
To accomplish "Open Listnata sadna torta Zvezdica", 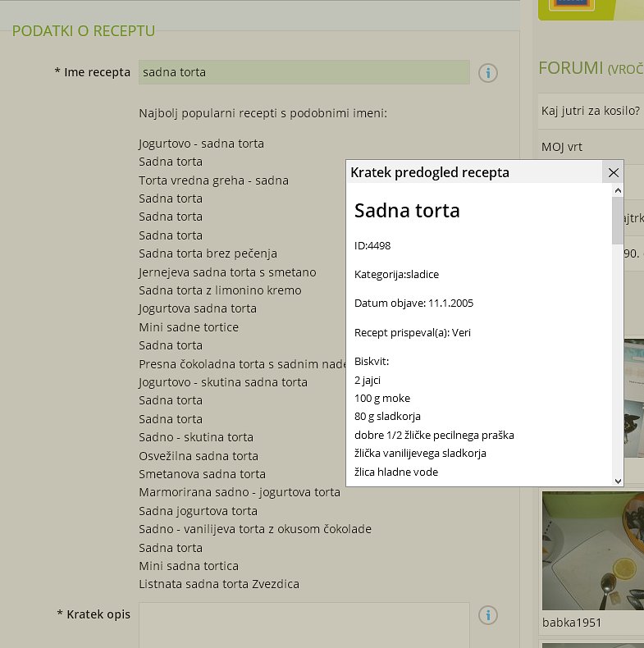I will [x=218, y=585].
